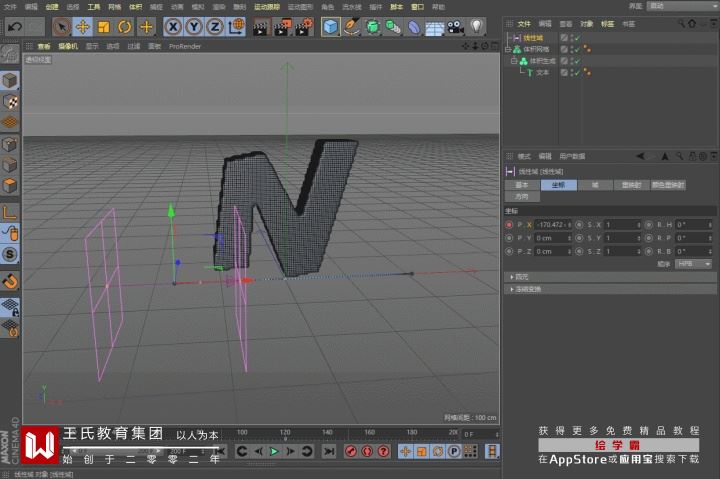Click the Enable Axis L-shaped icon

[10, 212]
